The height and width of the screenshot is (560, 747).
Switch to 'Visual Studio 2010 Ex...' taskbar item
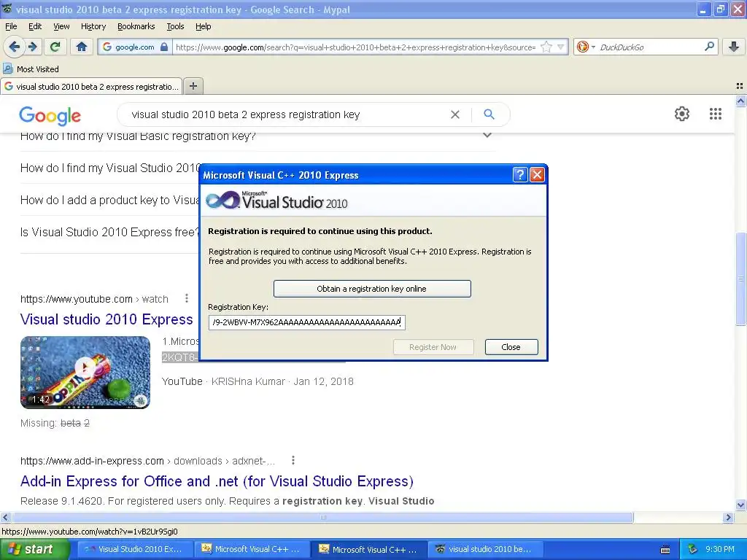tap(135, 549)
